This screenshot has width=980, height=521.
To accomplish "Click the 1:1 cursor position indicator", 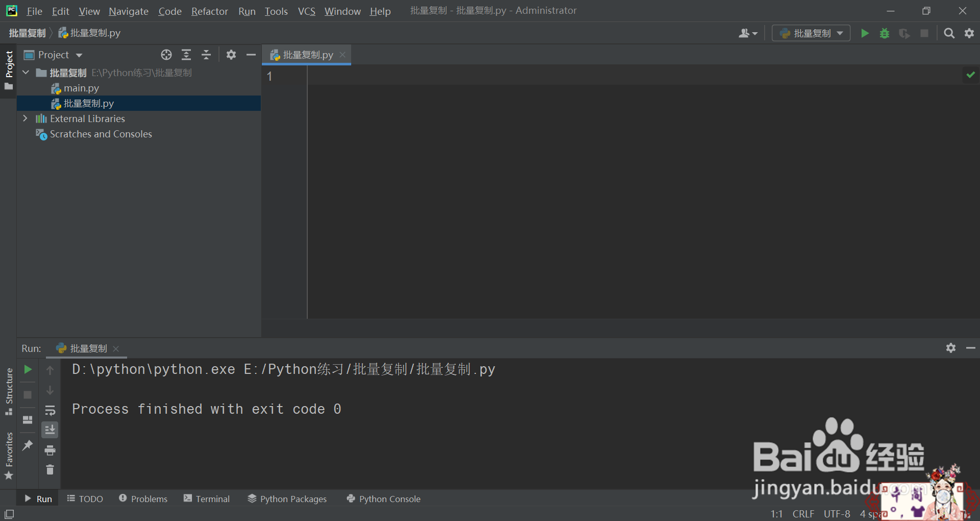I will (x=776, y=514).
